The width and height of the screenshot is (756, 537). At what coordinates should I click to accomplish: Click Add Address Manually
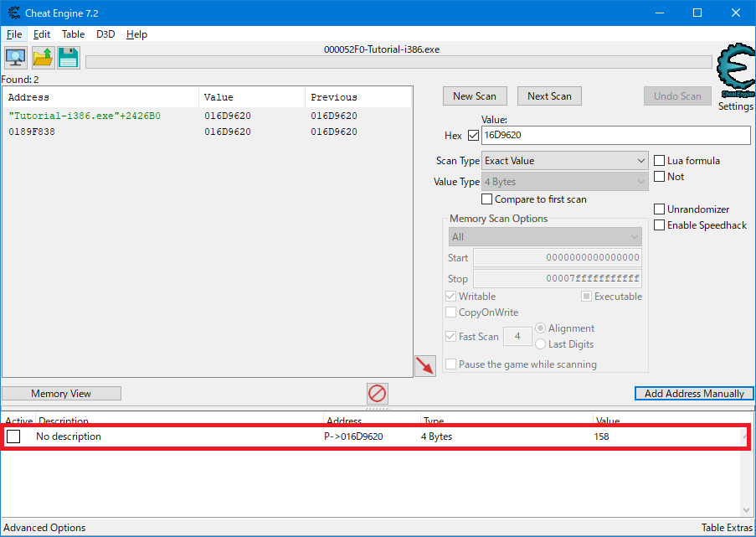coord(694,394)
